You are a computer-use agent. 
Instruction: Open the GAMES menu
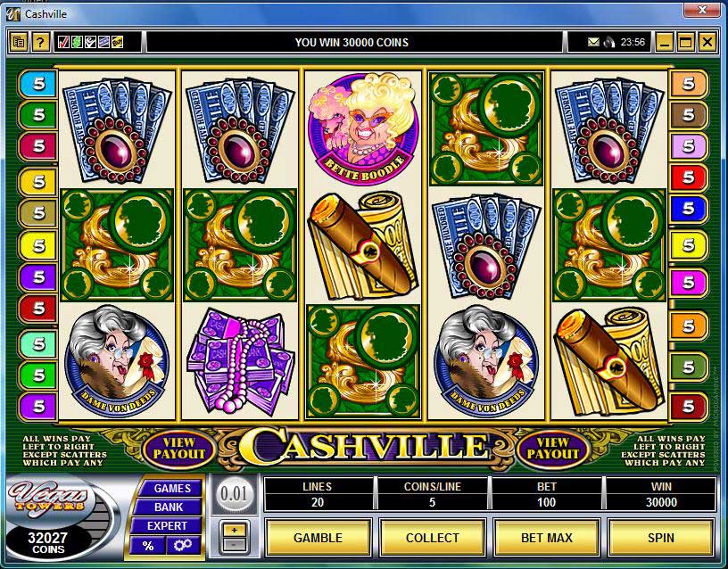tap(172, 488)
